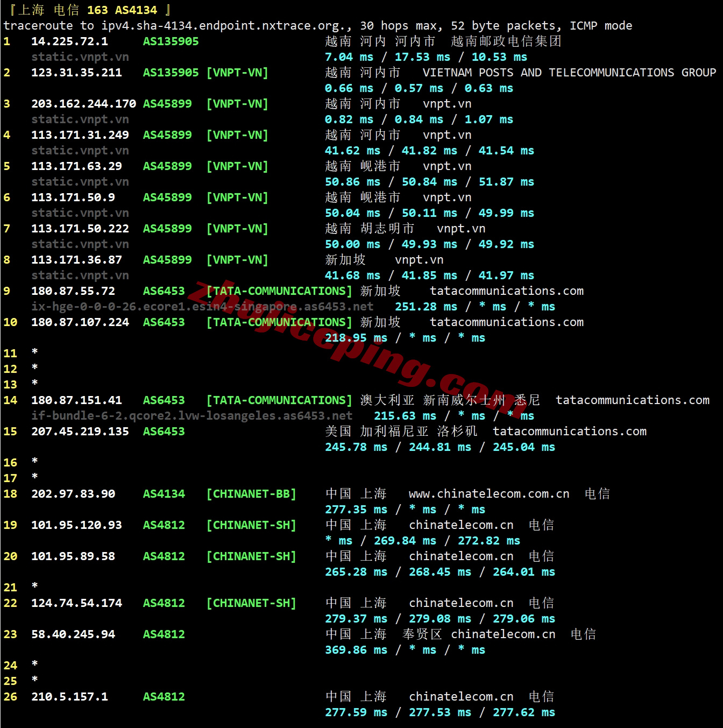Click AS135905 on hop 1
Screen dimensions: 723x728
coord(171,41)
